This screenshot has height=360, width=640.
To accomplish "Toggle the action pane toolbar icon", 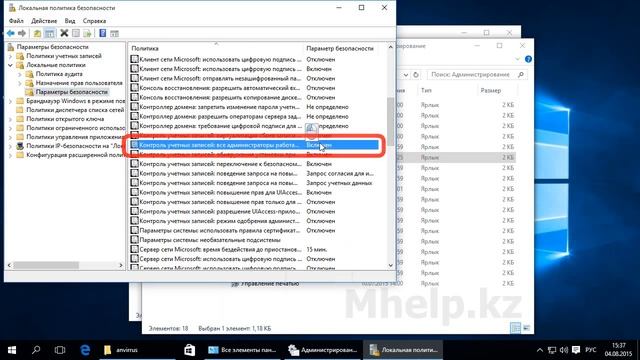I will coord(114,33).
